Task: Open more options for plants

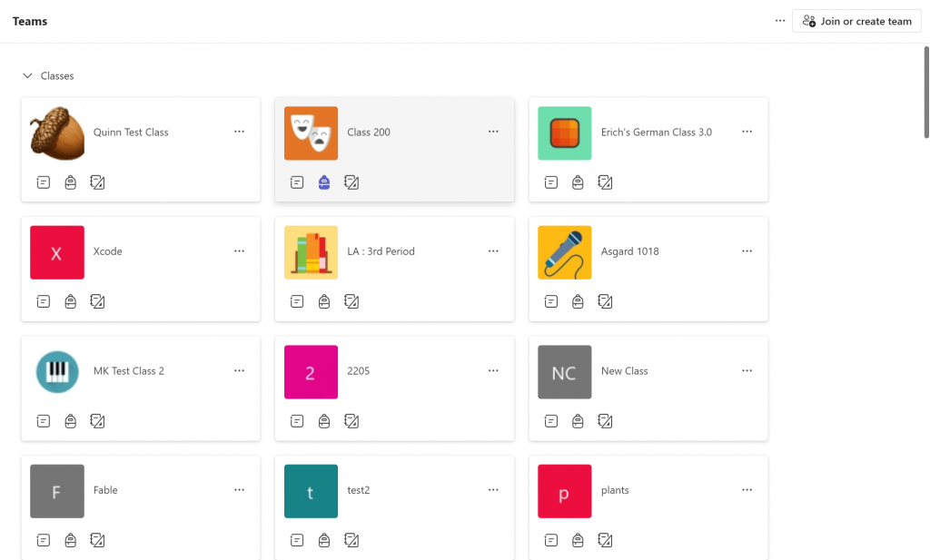Action: (x=747, y=490)
